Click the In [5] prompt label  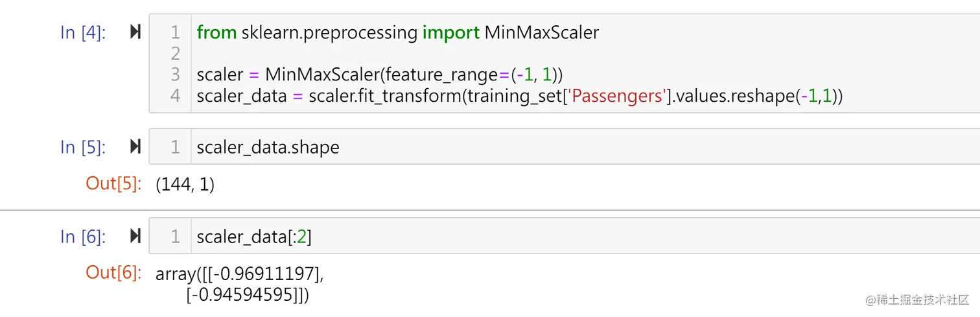click(82, 148)
